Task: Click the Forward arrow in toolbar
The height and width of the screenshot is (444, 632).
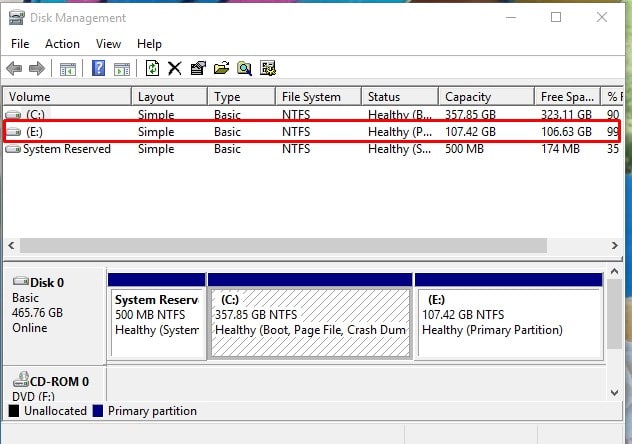Action: (37, 68)
